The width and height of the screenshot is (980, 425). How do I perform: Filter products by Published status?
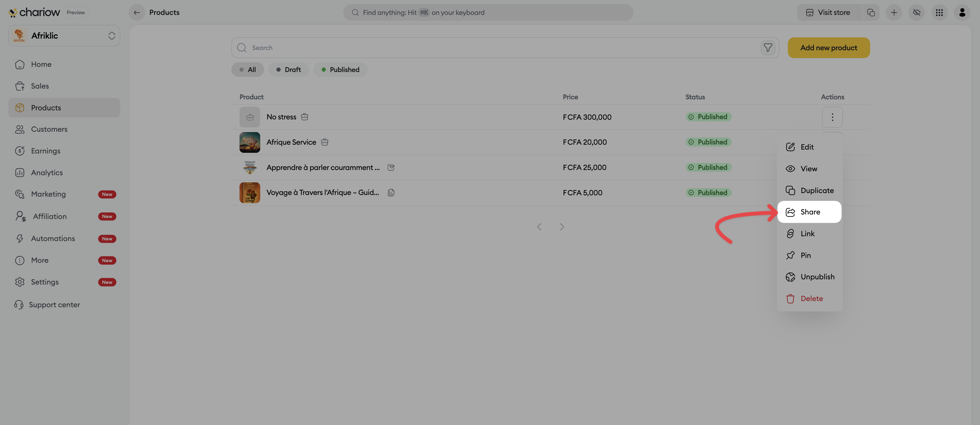[340, 70]
